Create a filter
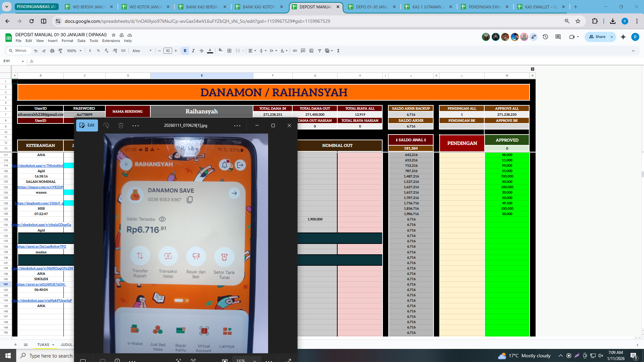This screenshot has width=644, height=362. [319, 51]
